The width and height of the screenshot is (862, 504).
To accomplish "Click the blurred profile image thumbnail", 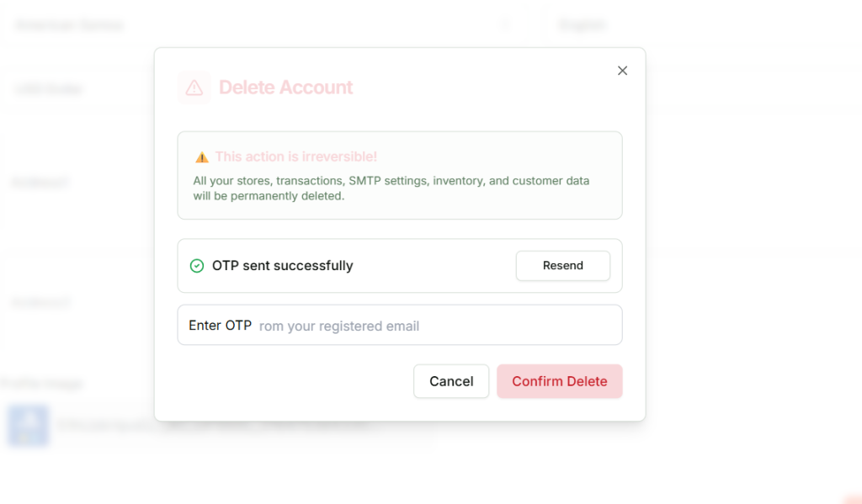I will point(28,425).
